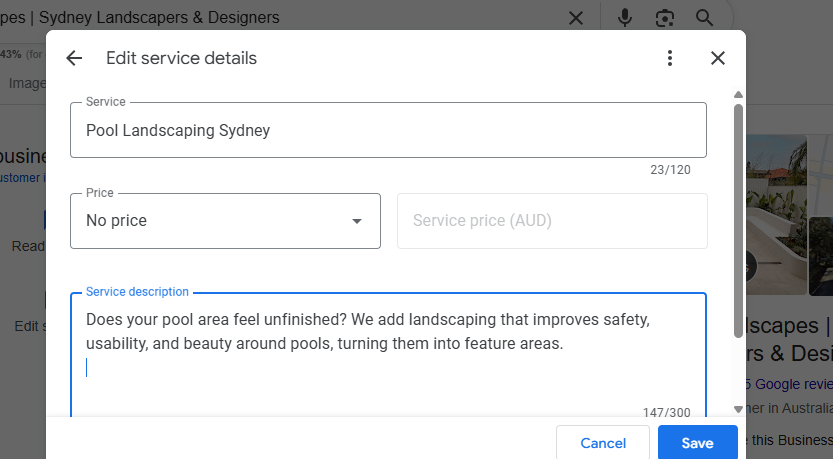
Task: Edit the Service name field
Action: (x=388, y=130)
